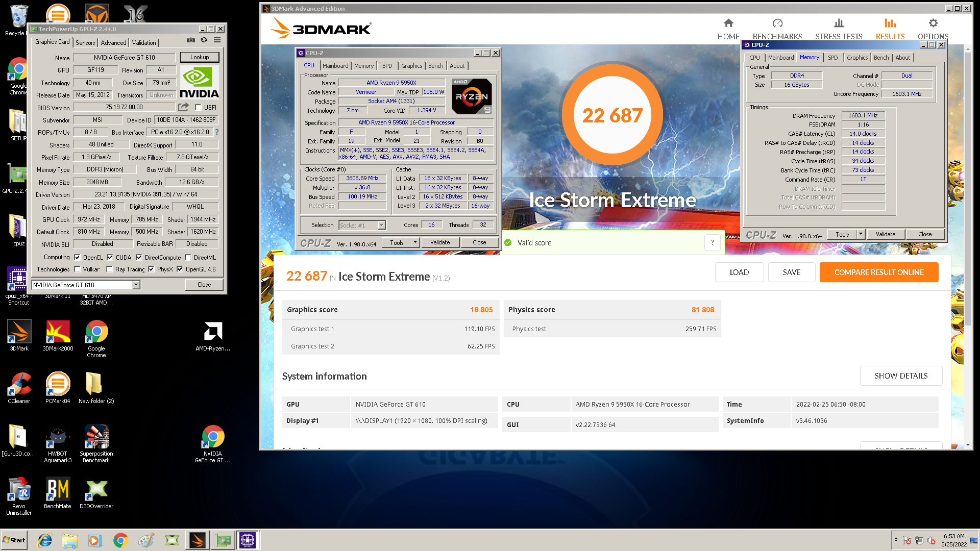Click the GPU-Z refresh icon
Viewport: 980px width, 551px height.
(x=204, y=40)
